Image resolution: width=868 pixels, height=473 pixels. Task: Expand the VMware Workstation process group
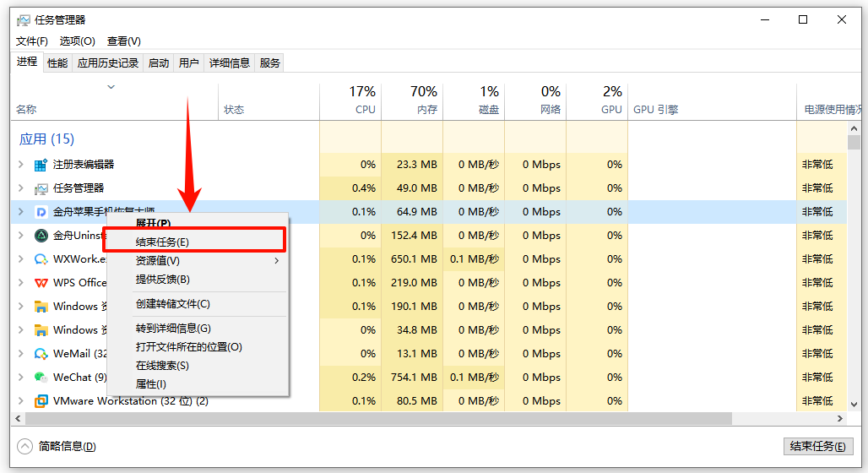pyautogui.click(x=20, y=400)
